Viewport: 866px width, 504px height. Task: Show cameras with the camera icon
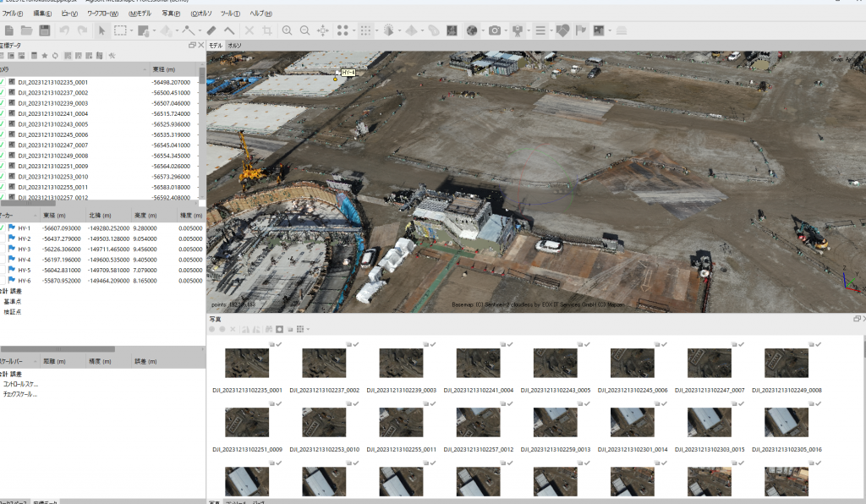pyautogui.click(x=495, y=31)
